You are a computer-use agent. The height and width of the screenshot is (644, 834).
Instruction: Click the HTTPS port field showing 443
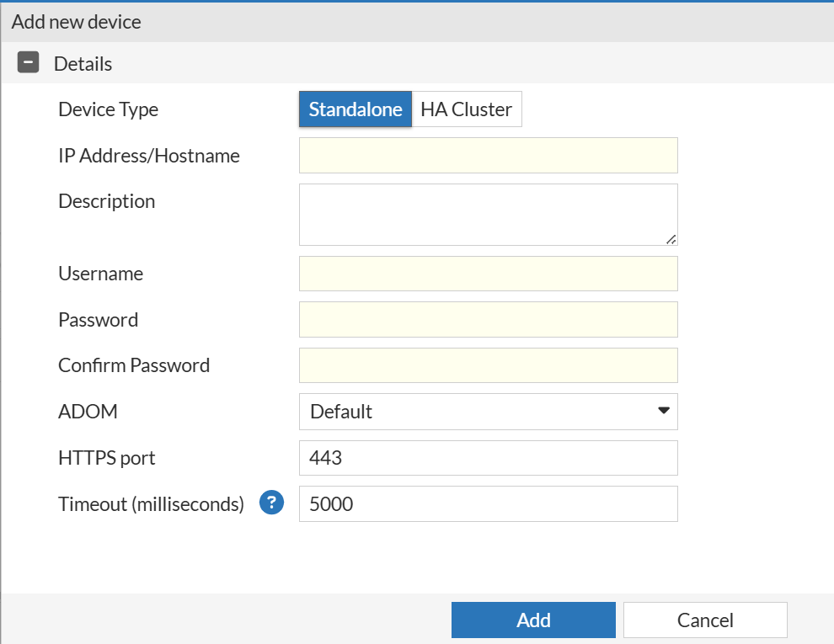click(x=488, y=458)
